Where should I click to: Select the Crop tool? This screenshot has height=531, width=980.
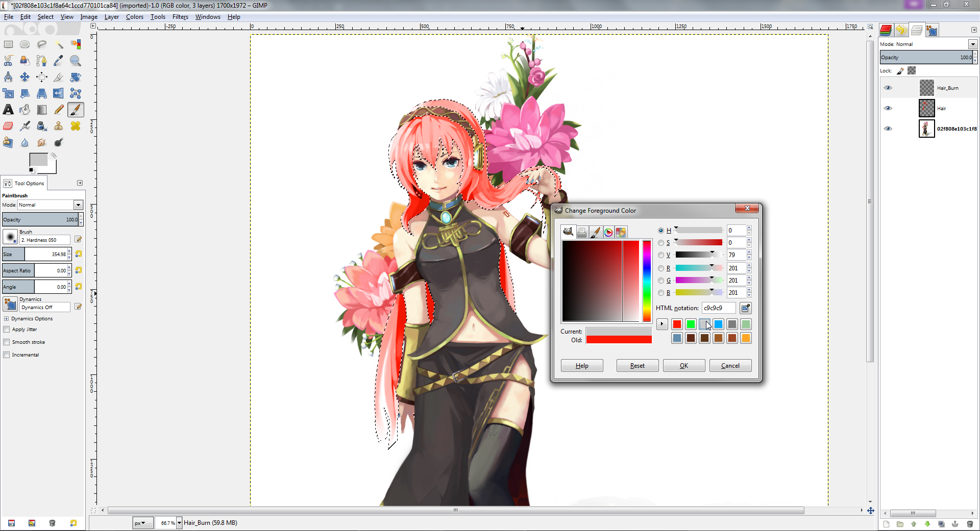pos(59,77)
